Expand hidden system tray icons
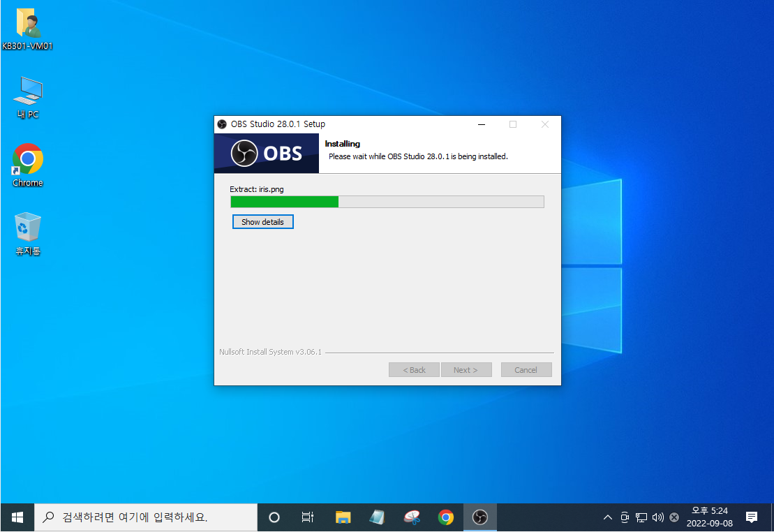774x532 pixels. coord(608,517)
